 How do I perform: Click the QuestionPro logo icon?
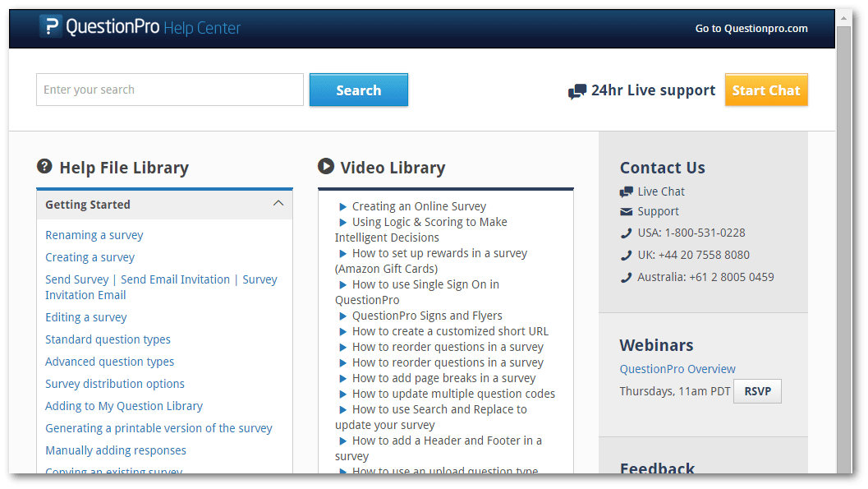51,27
